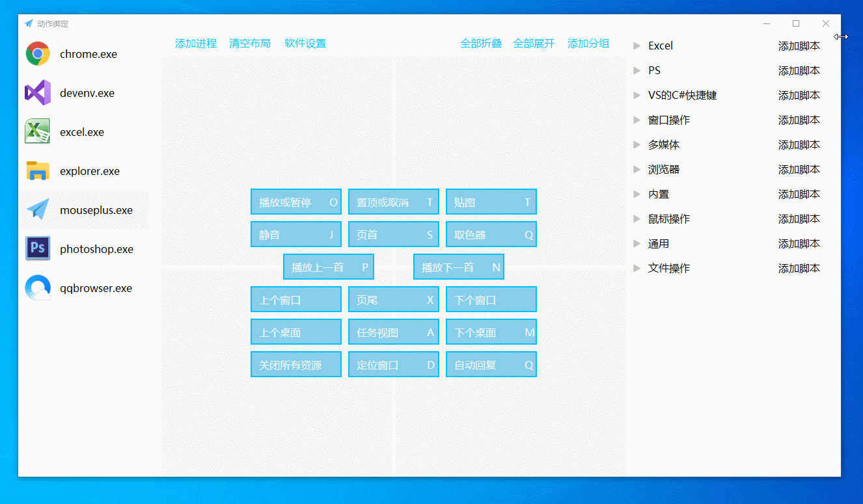Click 全部展开 to expand all groups
This screenshot has width=863, height=504.
click(534, 43)
